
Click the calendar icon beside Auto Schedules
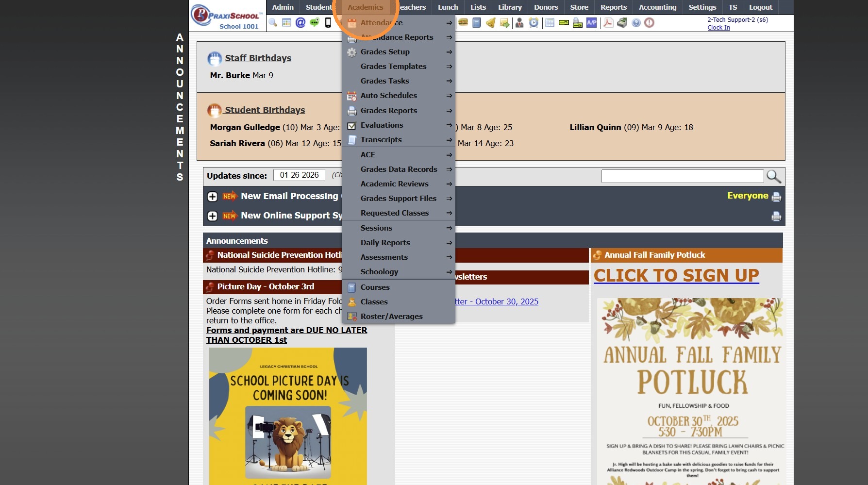pos(352,96)
